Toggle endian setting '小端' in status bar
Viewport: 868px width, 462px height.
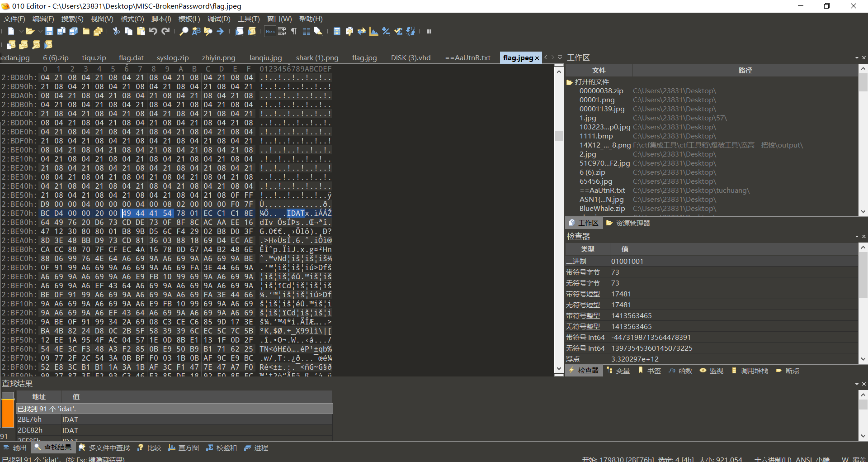(x=822, y=459)
